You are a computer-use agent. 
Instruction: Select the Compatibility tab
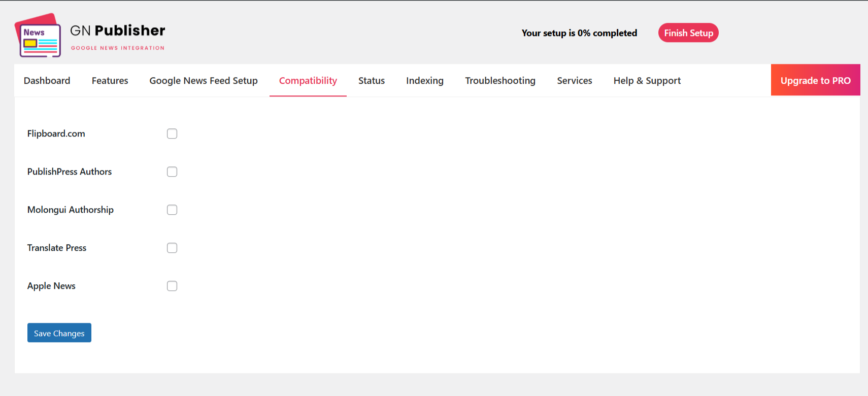point(308,81)
